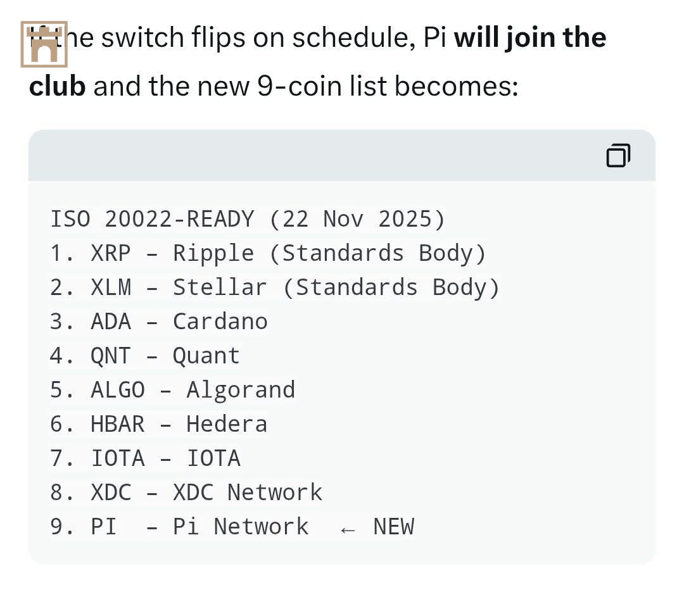Viewport: 684px width, 616px height.
Task: Click the gray code block header bar
Action: pyautogui.click(x=317, y=156)
